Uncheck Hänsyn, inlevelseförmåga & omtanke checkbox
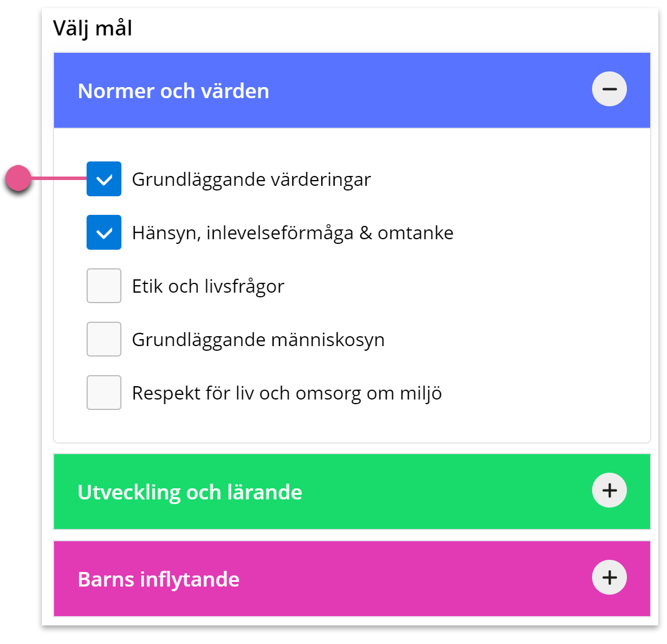The height and width of the screenshot is (644, 667). [104, 232]
